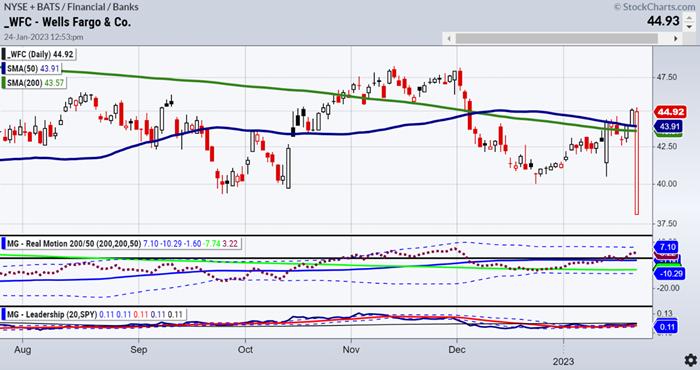The height and width of the screenshot is (370, 700).
Task: Click the blue 7.10 indicator value tag
Action: tap(666, 247)
